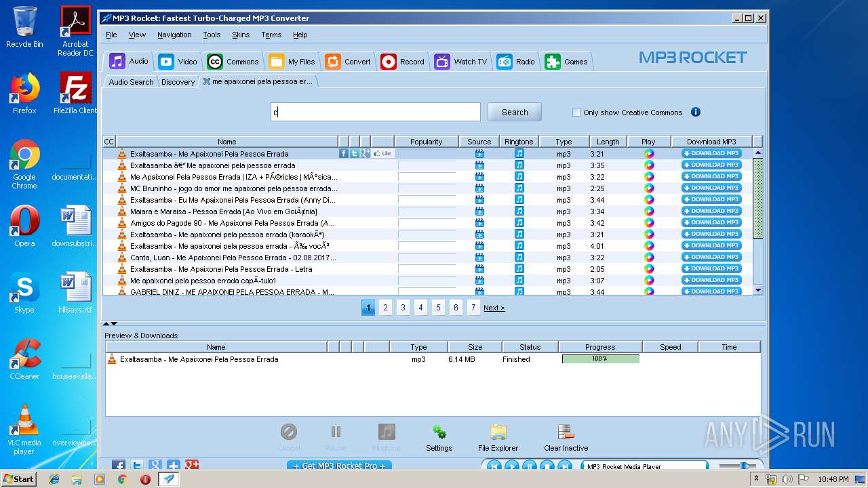
Task: Toggle Only show Creative Commons checkbox
Action: (576, 113)
